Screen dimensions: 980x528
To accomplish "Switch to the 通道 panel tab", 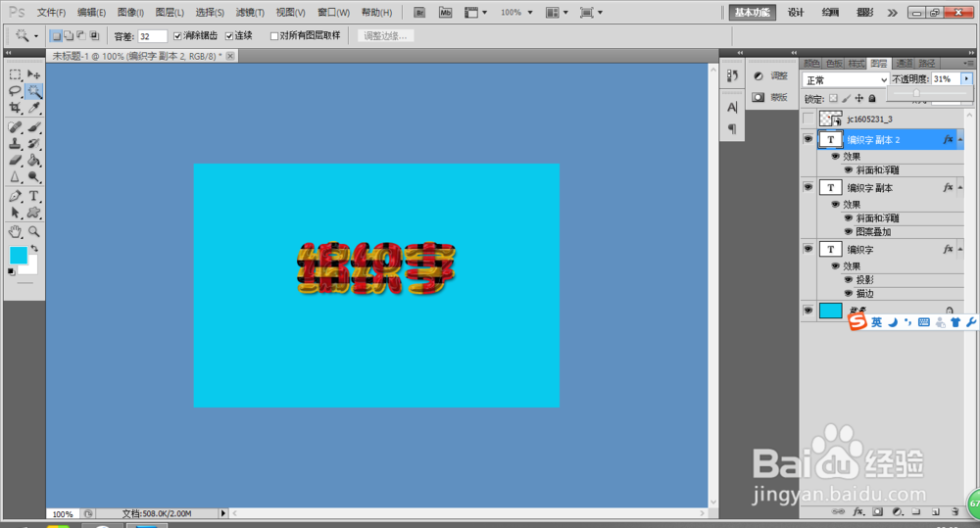I will pyautogui.click(x=904, y=63).
